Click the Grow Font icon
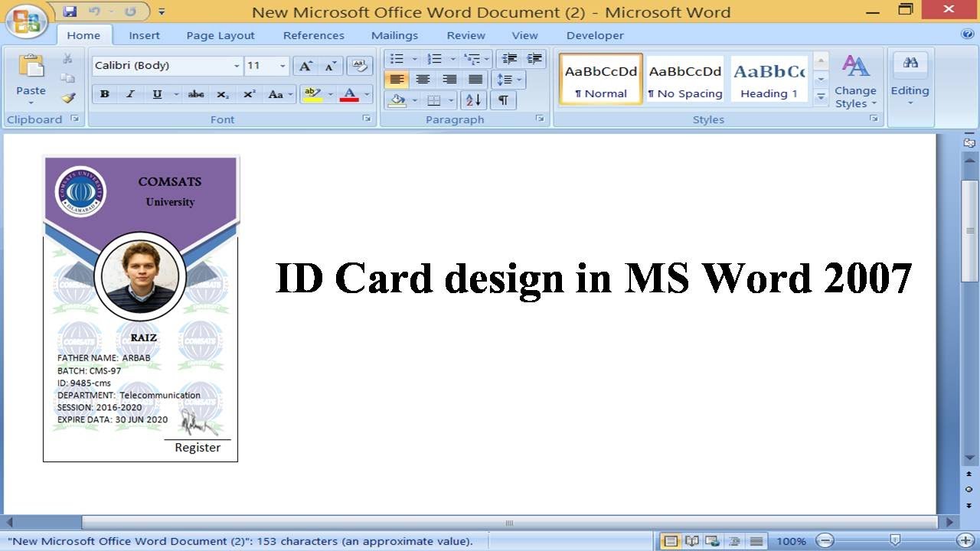This screenshot has width=980, height=551. (x=305, y=66)
